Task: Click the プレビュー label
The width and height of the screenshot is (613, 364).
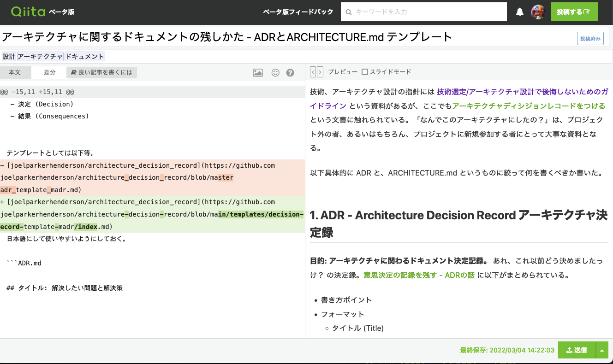Action: click(343, 72)
